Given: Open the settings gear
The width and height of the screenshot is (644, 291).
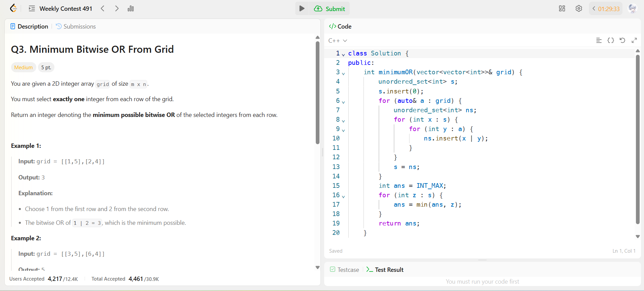Looking at the screenshot, I should coord(578,9).
